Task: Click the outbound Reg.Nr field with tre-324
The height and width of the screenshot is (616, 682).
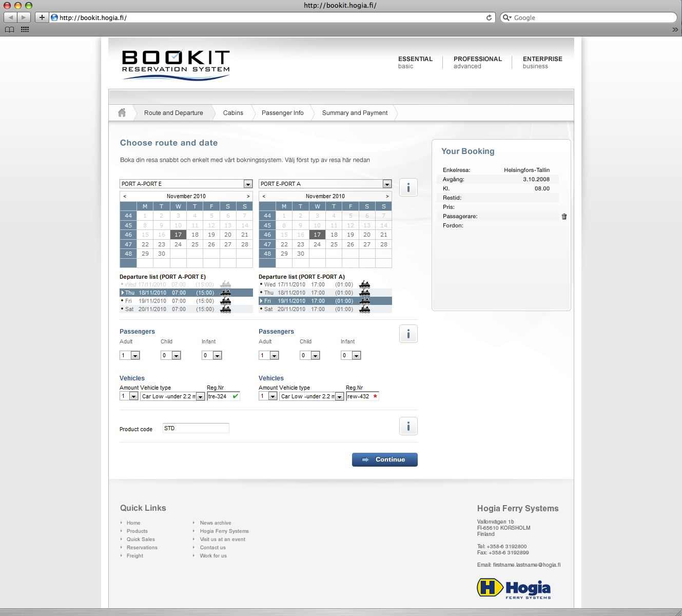Action: click(223, 396)
